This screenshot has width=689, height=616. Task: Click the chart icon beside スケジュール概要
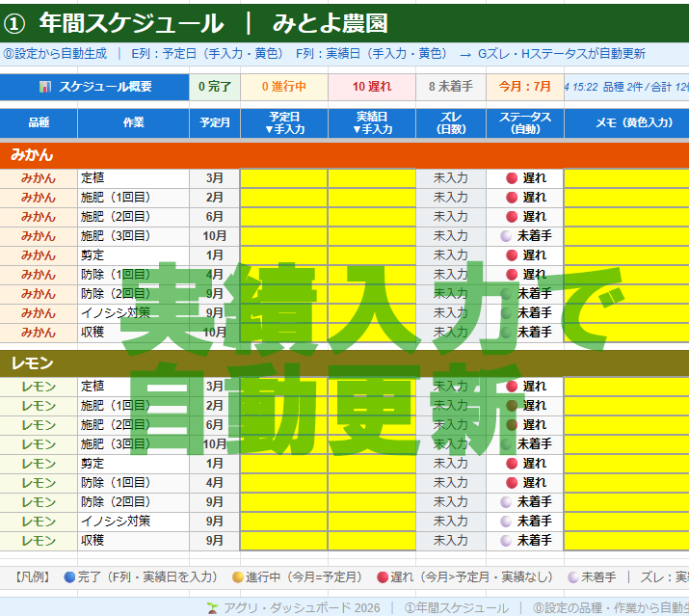[x=45, y=87]
